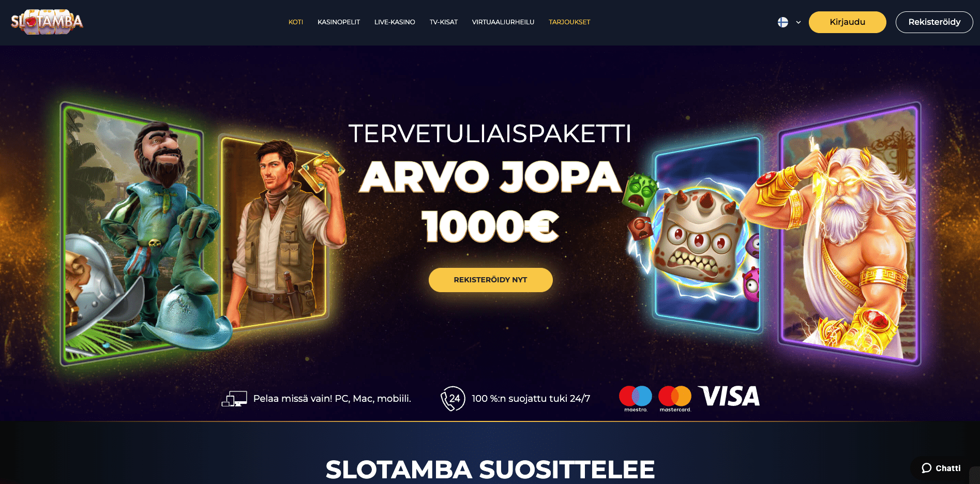
Task: Open VIRTUAALIURHEILU menu item
Action: point(503,22)
